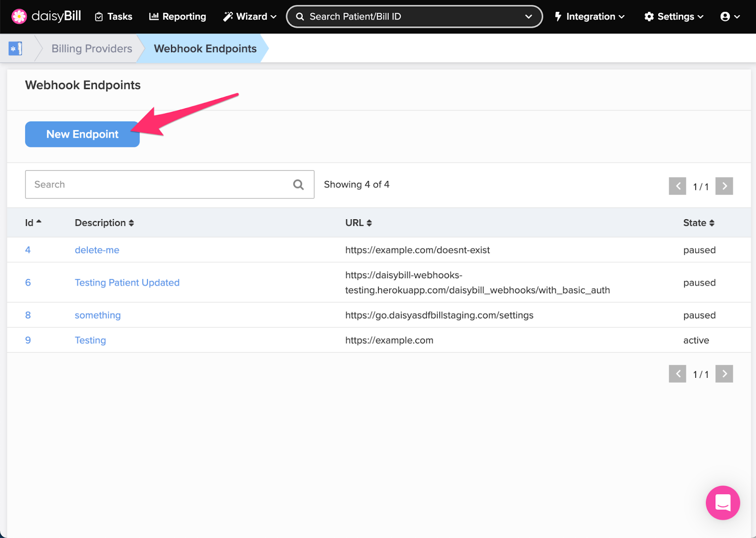Click magnifier icon in Patient/Bill search

coord(300,17)
